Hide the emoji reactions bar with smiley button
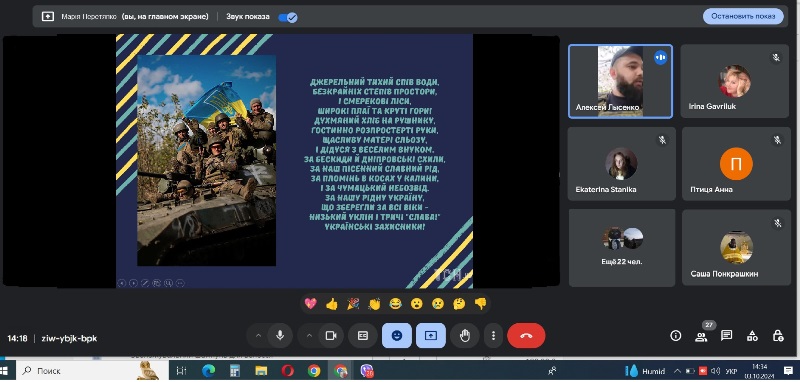The width and height of the screenshot is (800, 382). click(x=396, y=336)
